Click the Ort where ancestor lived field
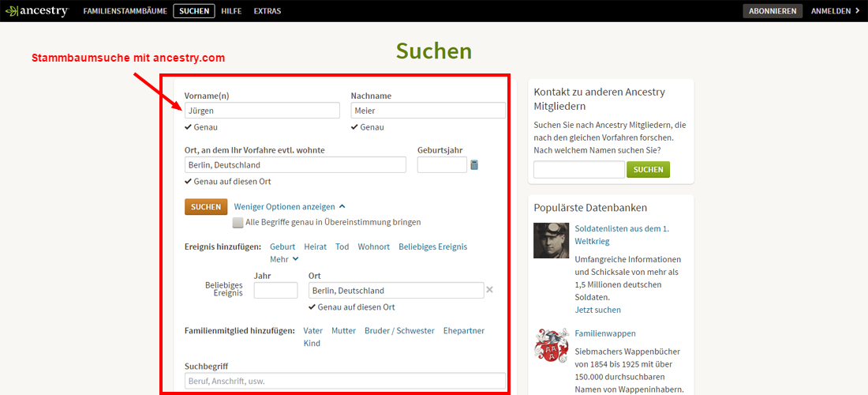This screenshot has height=395, width=868. [295, 164]
